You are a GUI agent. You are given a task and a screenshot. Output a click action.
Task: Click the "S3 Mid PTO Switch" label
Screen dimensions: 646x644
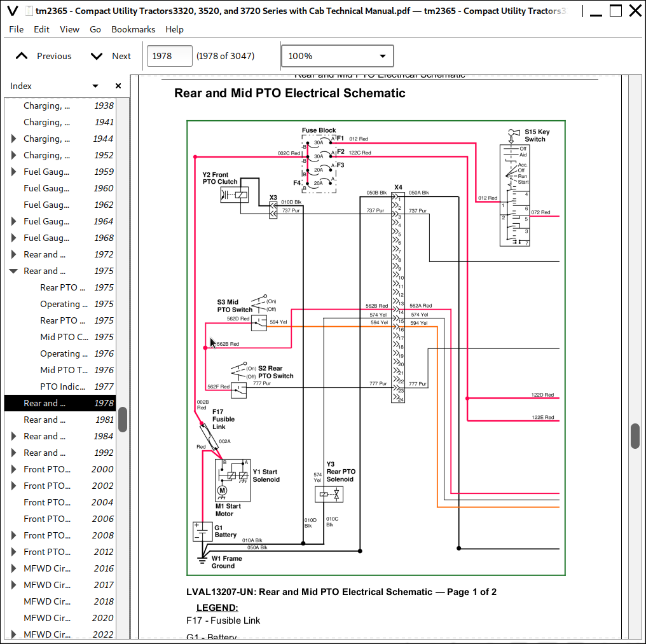(235, 306)
